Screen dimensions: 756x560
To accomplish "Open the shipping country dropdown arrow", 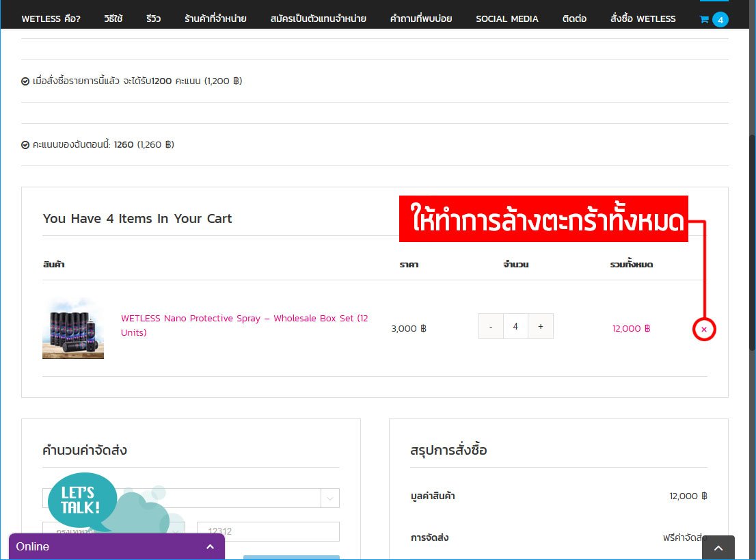I will 330,498.
